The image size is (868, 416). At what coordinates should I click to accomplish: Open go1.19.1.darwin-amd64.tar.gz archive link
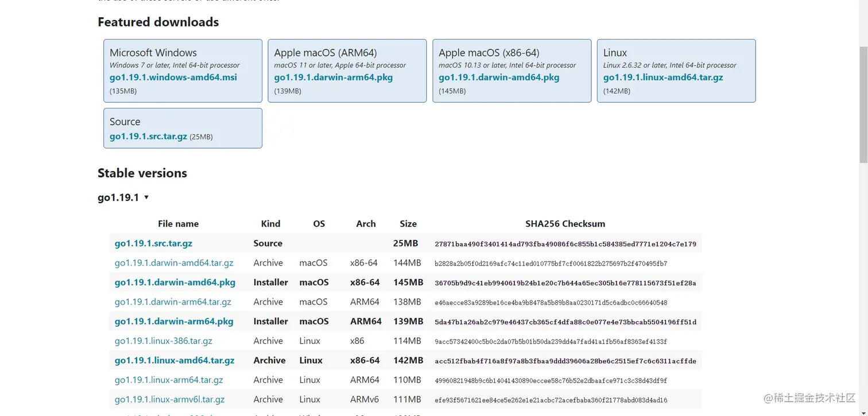pos(174,263)
